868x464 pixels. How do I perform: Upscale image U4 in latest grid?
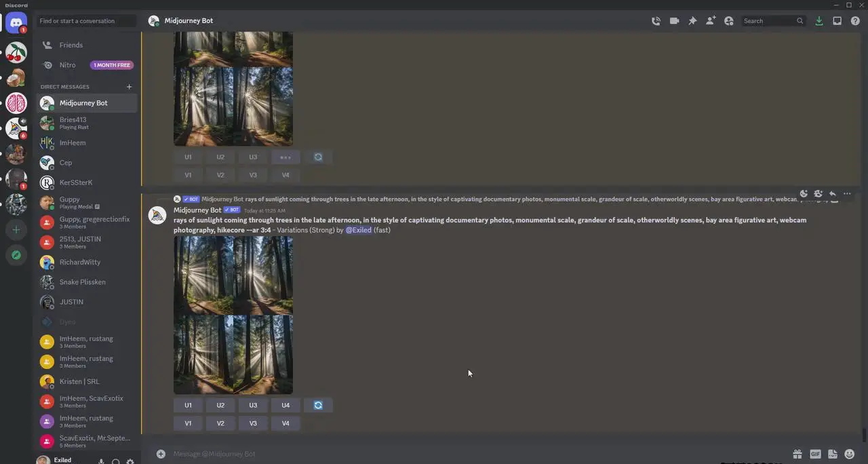(285, 406)
